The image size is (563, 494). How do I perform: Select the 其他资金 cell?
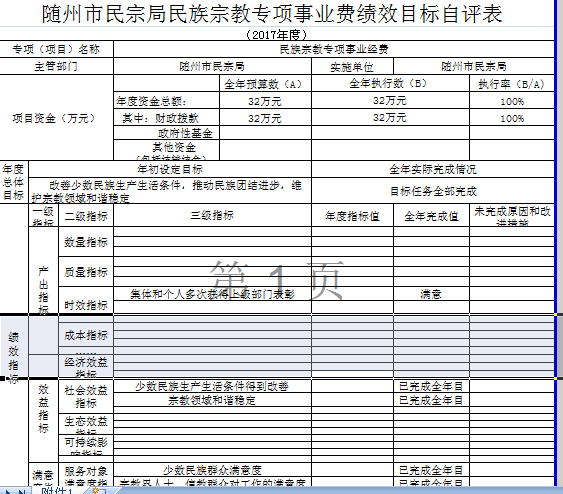[x=167, y=150]
